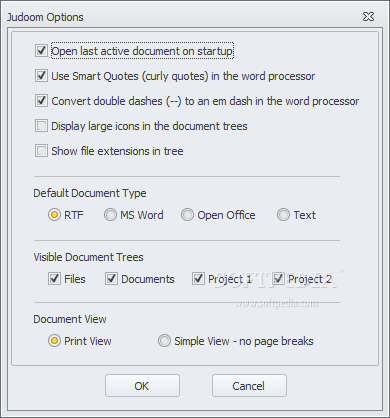Pick Text as default document type
Screen dimensions: 390x418
click(283, 215)
